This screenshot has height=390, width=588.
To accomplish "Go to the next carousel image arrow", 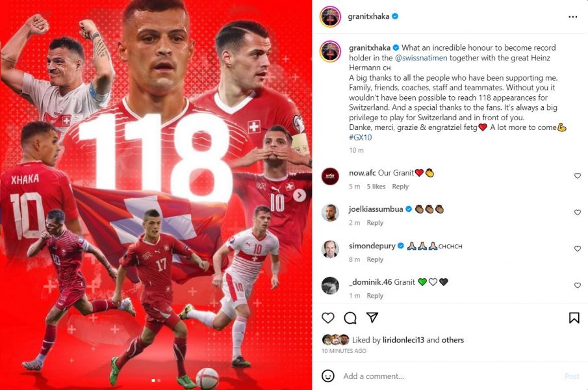I will pos(300,196).
